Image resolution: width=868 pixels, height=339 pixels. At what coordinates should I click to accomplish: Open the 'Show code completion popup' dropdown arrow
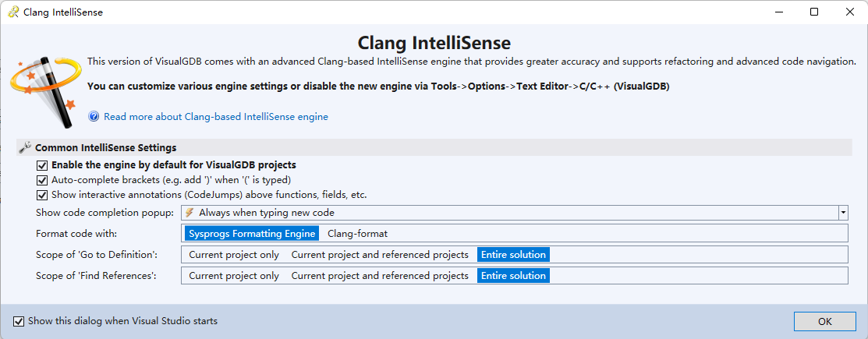842,213
